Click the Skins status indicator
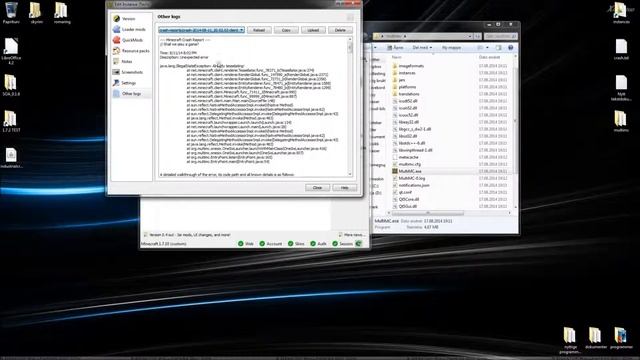This screenshot has height=360, width=640. click(x=296, y=244)
